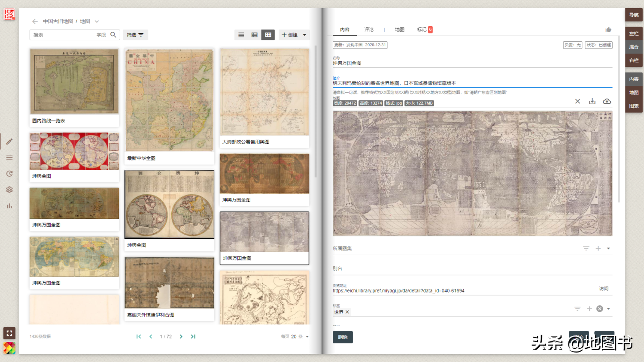Open the 标记 tab with badge 6
The image size is (644, 362).
click(x=425, y=30)
